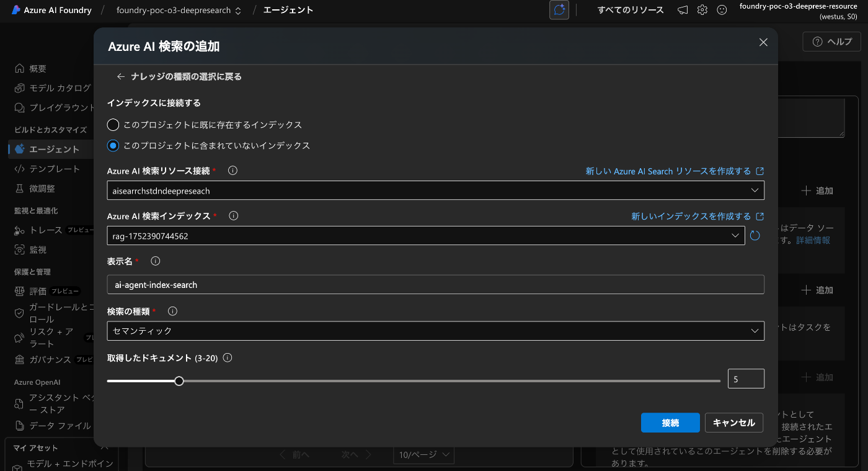Image resolution: width=868 pixels, height=471 pixels.
Task: Click the ガバナンス icon in sidebar
Action: click(19, 359)
